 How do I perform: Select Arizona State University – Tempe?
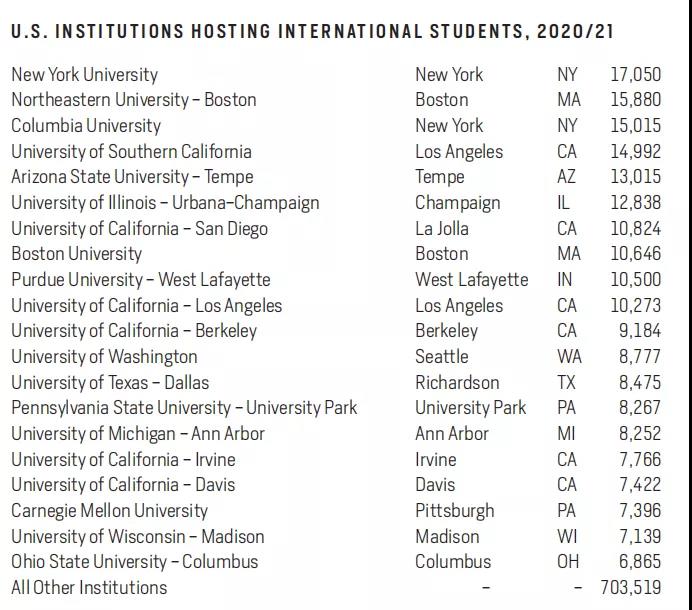point(132,177)
